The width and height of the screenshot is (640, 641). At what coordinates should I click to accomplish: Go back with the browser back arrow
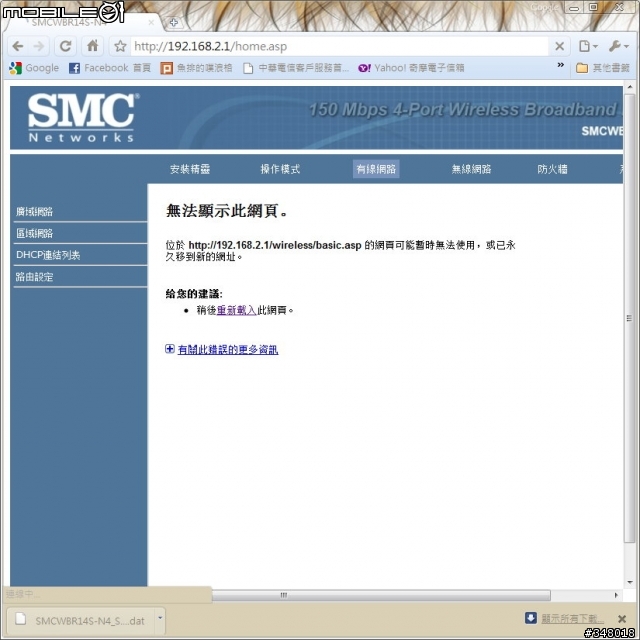18,46
